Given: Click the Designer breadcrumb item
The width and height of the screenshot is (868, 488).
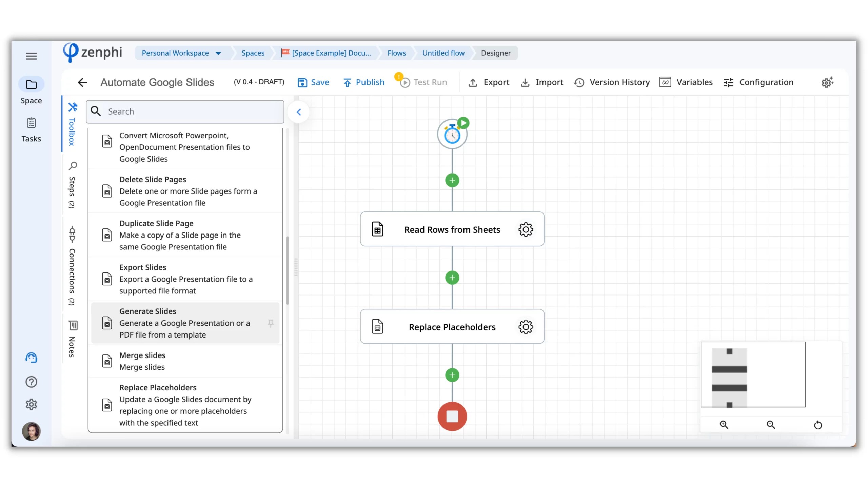Looking at the screenshot, I should (x=495, y=53).
